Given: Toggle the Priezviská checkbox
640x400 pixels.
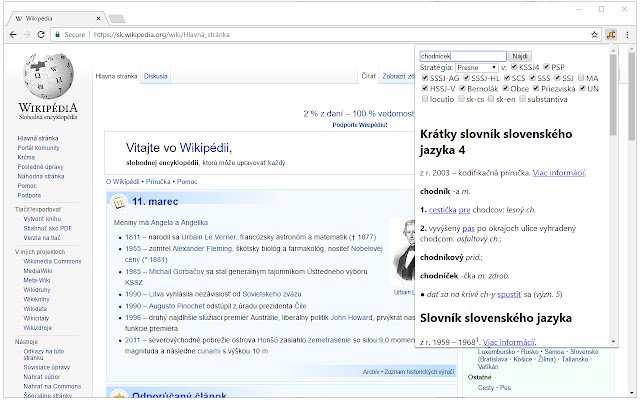Looking at the screenshot, I should (536, 88).
